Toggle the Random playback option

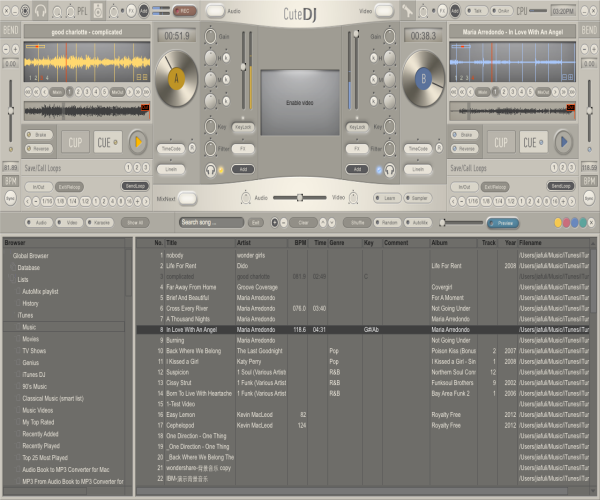389,222
